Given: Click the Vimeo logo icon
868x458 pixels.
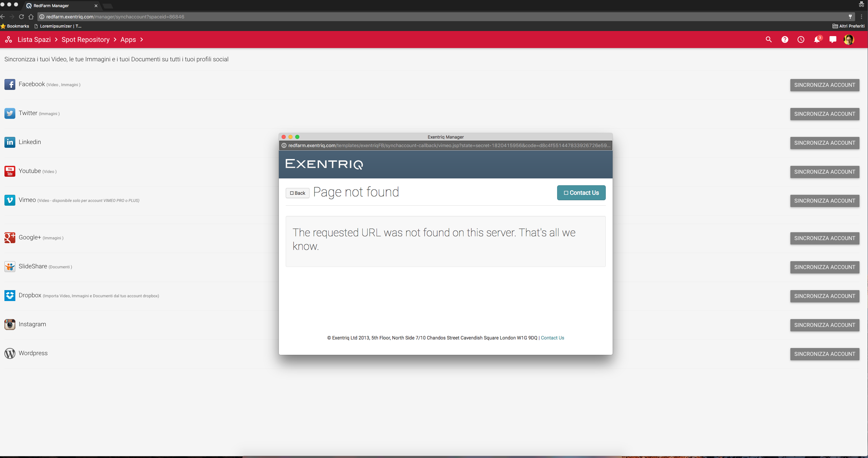Looking at the screenshot, I should click(x=10, y=200).
